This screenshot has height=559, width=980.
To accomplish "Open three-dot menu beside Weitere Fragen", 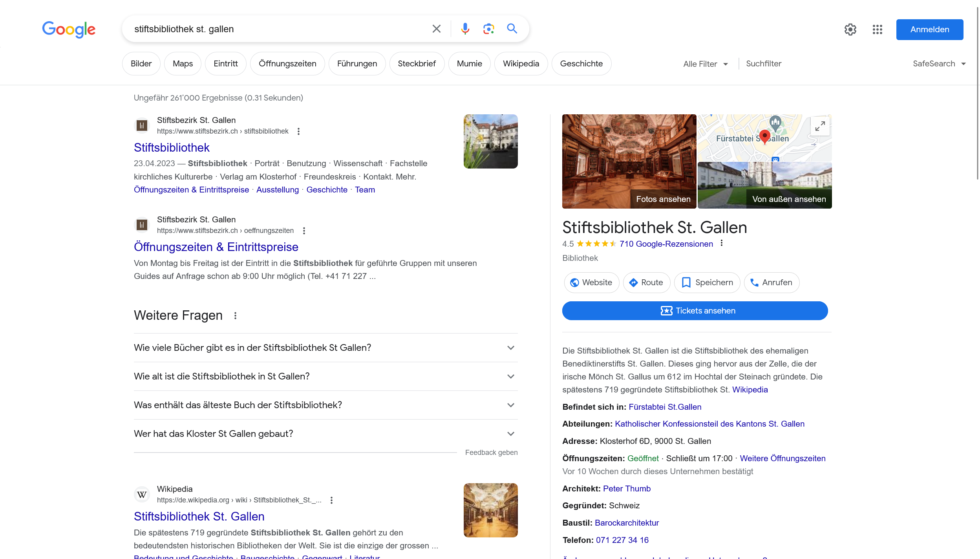I will pyautogui.click(x=235, y=315).
